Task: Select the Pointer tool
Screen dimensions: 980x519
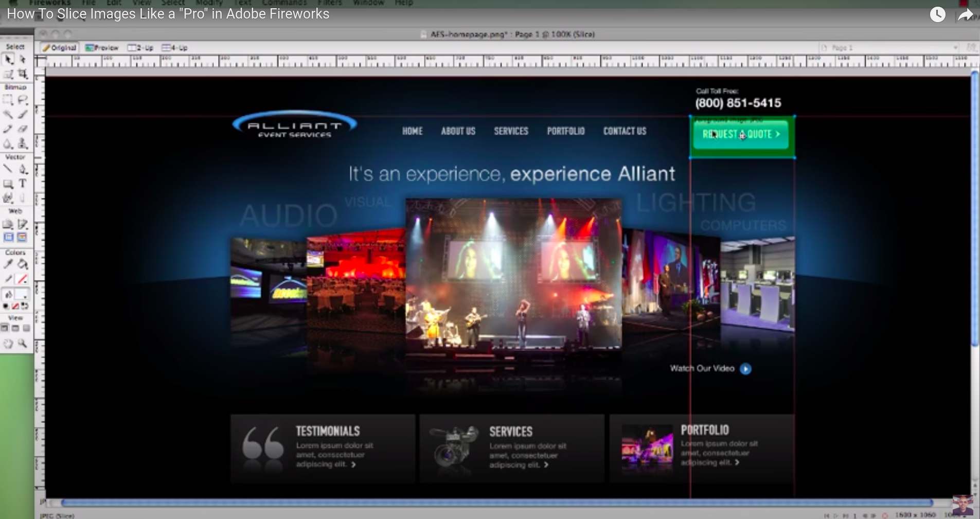Action: point(9,59)
